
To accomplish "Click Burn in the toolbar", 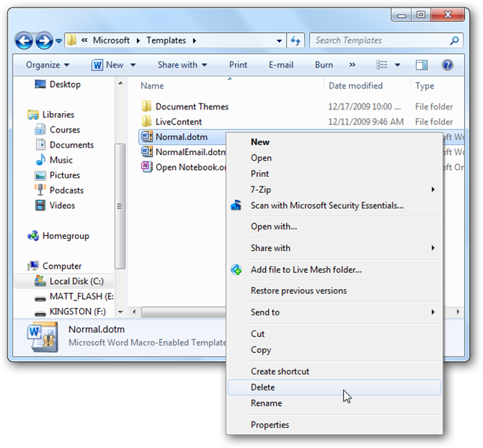I will [x=323, y=65].
